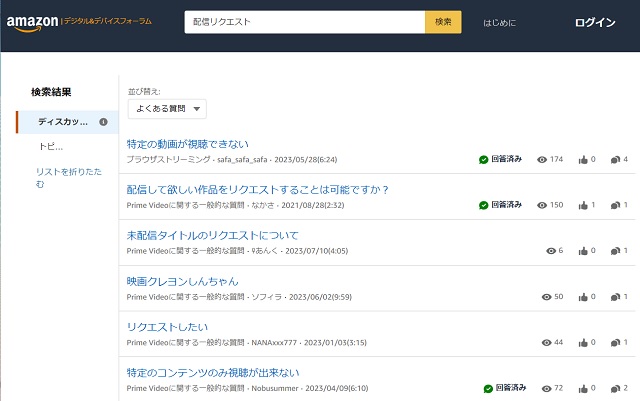Click the 回答済み label on 配信して欲しい作品 post
The height and width of the screenshot is (401, 640).
click(507, 205)
